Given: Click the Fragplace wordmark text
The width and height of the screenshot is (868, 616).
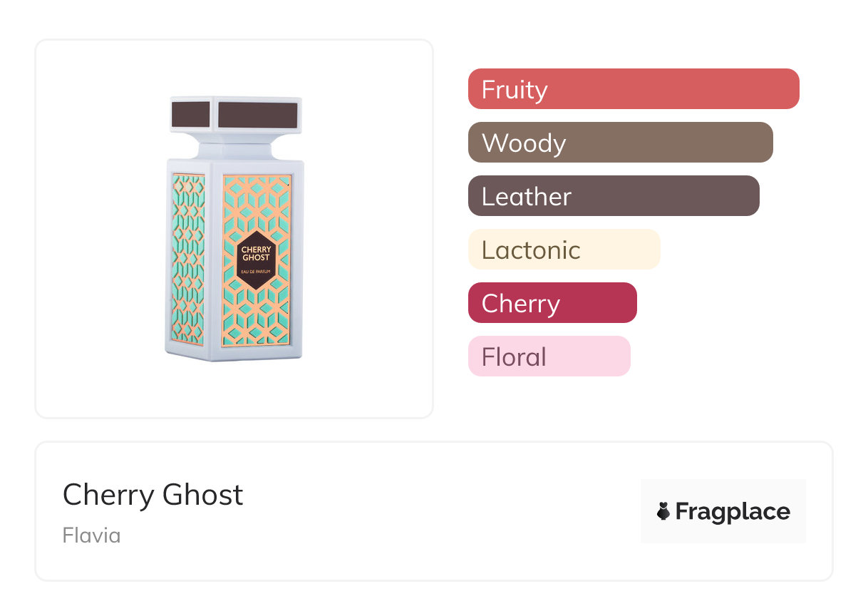Looking at the screenshot, I should coord(733,512).
